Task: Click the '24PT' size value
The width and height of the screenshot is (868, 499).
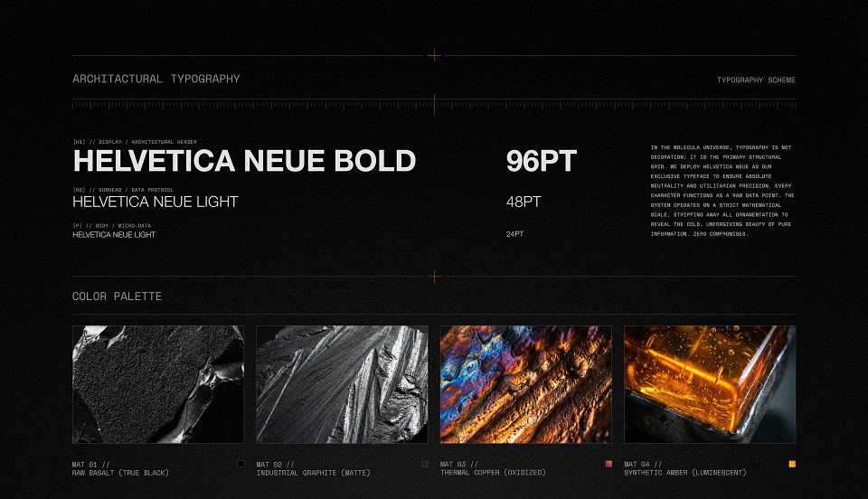Action: point(514,234)
